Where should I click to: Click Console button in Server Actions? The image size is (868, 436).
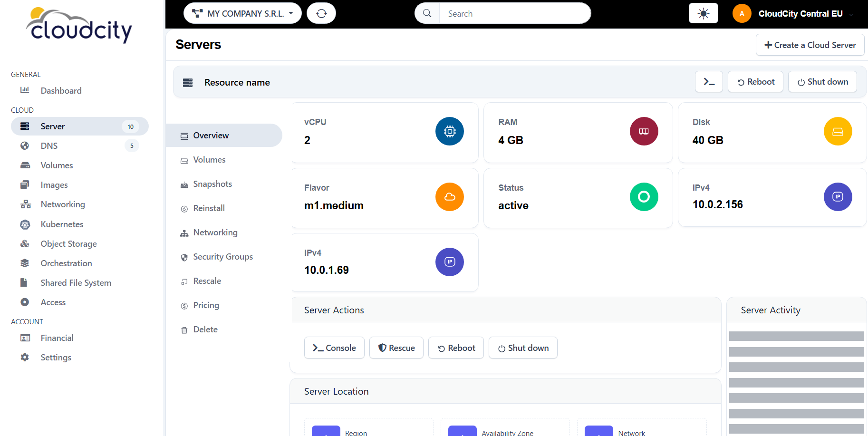(334, 348)
